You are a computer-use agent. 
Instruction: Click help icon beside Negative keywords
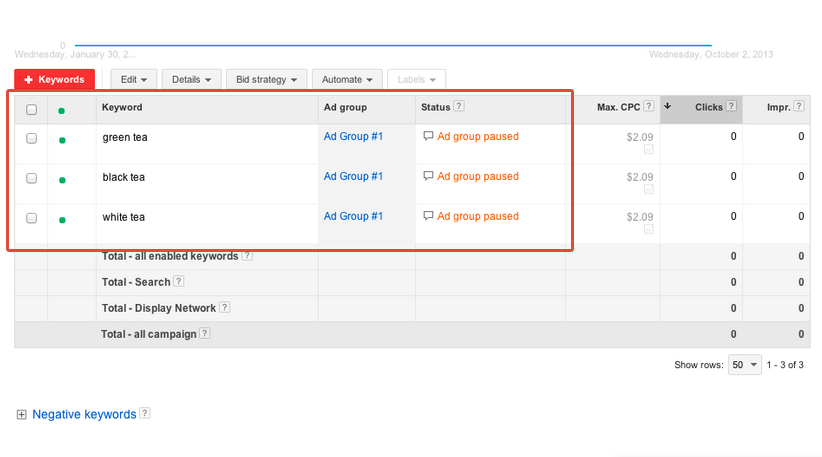click(x=145, y=414)
